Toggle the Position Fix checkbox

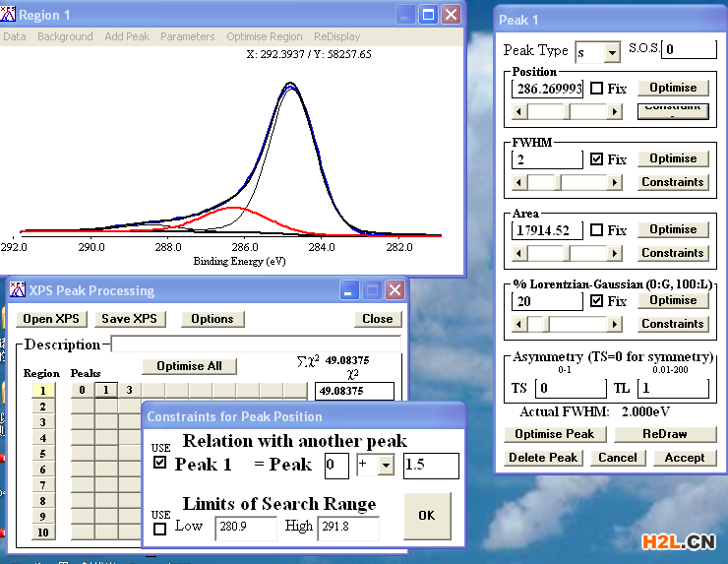[x=596, y=89]
